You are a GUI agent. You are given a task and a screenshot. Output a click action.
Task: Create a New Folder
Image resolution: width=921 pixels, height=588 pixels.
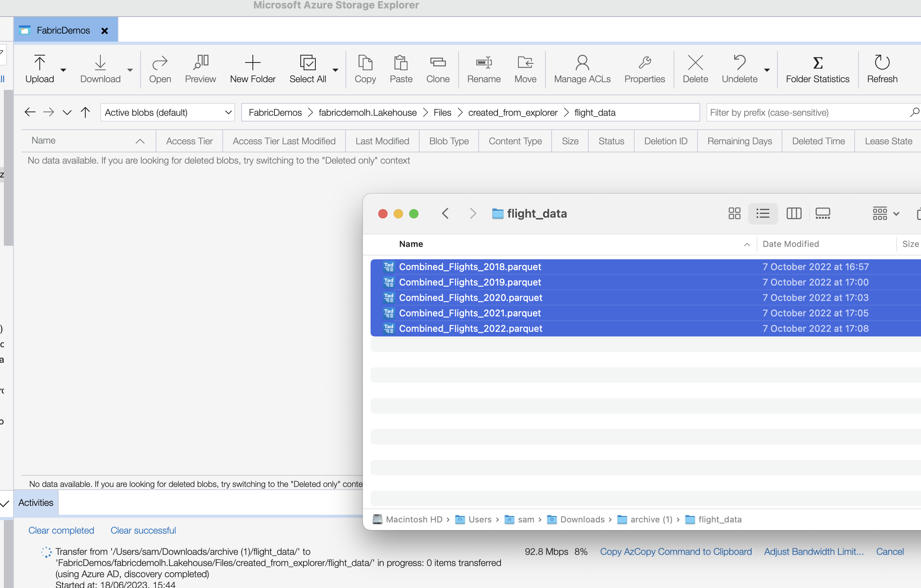pyautogui.click(x=252, y=69)
